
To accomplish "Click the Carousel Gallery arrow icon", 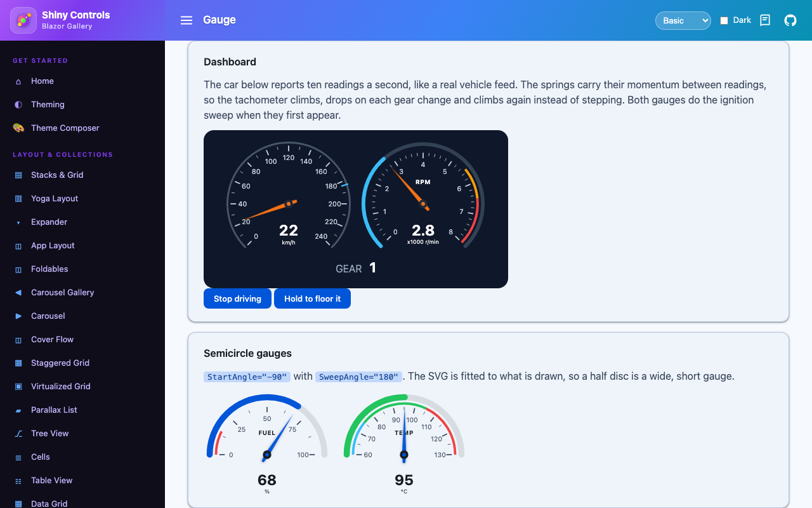I will (x=18, y=293).
